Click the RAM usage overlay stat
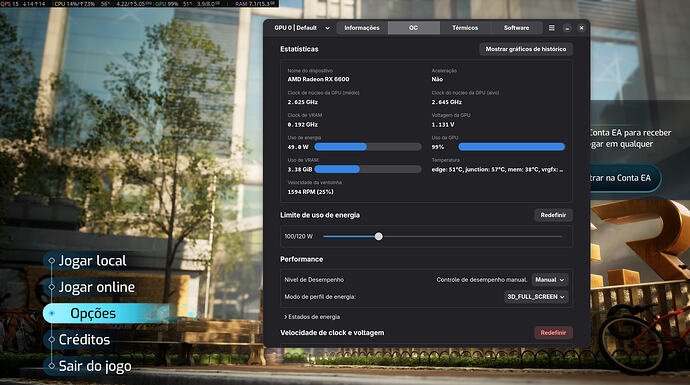 (x=256, y=4)
